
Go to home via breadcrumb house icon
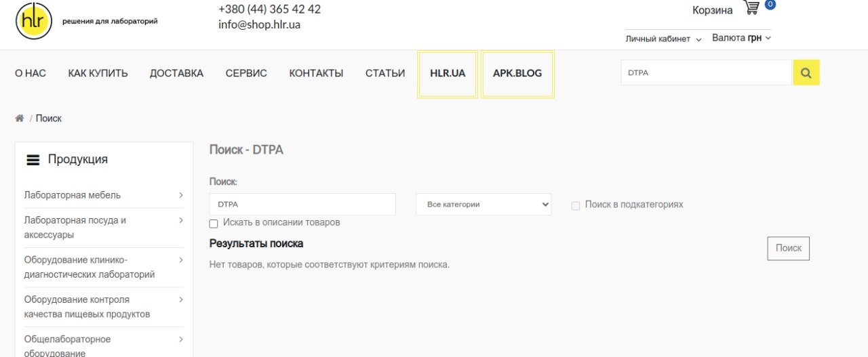(20, 119)
